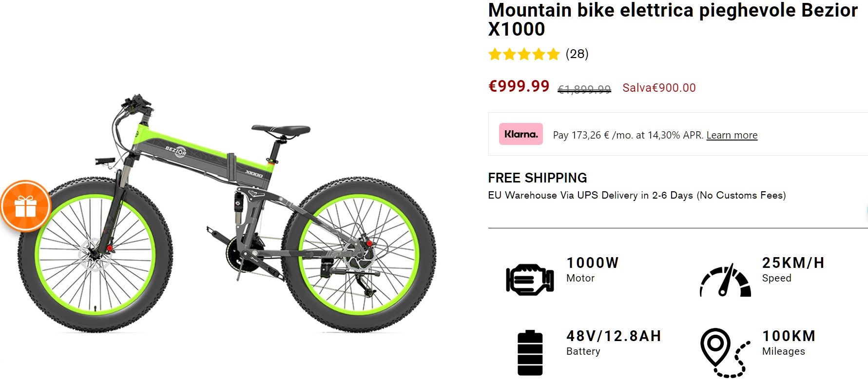
Task: Click the crossed-out original price €1,899.99
Action: click(584, 88)
